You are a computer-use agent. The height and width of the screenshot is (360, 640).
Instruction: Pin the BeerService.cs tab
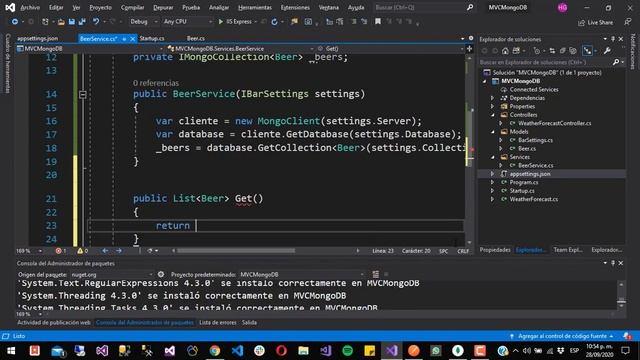click(x=124, y=39)
